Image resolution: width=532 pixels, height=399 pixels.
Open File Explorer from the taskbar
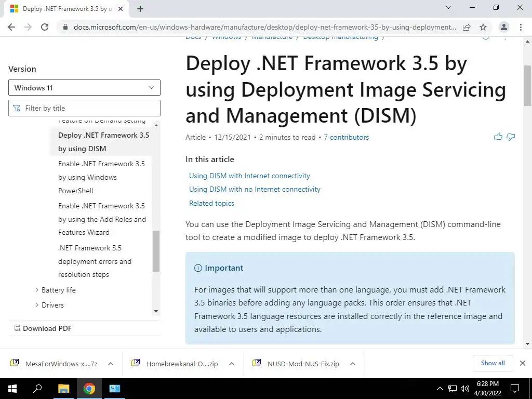63,389
